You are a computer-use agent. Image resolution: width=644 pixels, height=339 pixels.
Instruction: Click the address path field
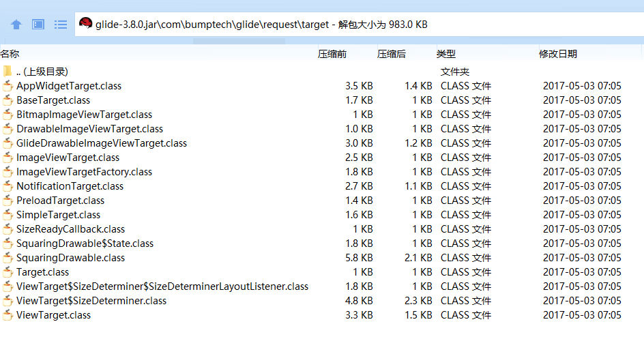360,25
